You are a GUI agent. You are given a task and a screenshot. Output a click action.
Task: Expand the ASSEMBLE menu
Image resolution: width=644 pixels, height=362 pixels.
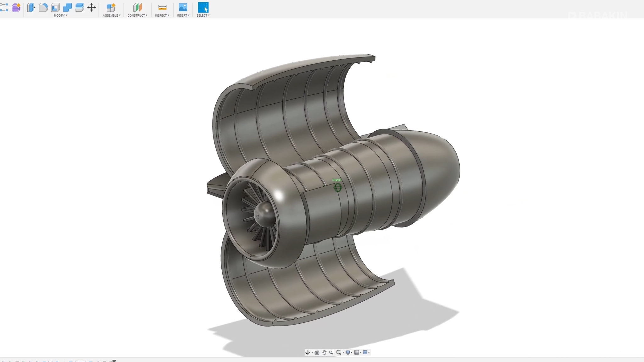tap(112, 15)
